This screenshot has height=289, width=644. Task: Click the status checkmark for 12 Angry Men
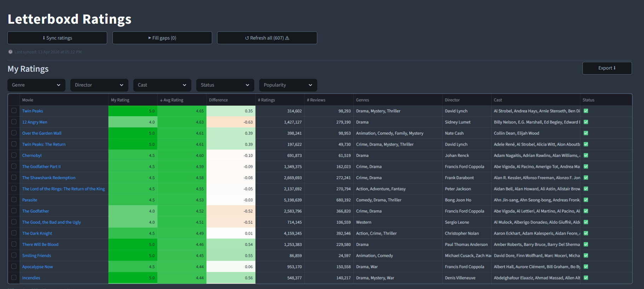[x=586, y=122]
